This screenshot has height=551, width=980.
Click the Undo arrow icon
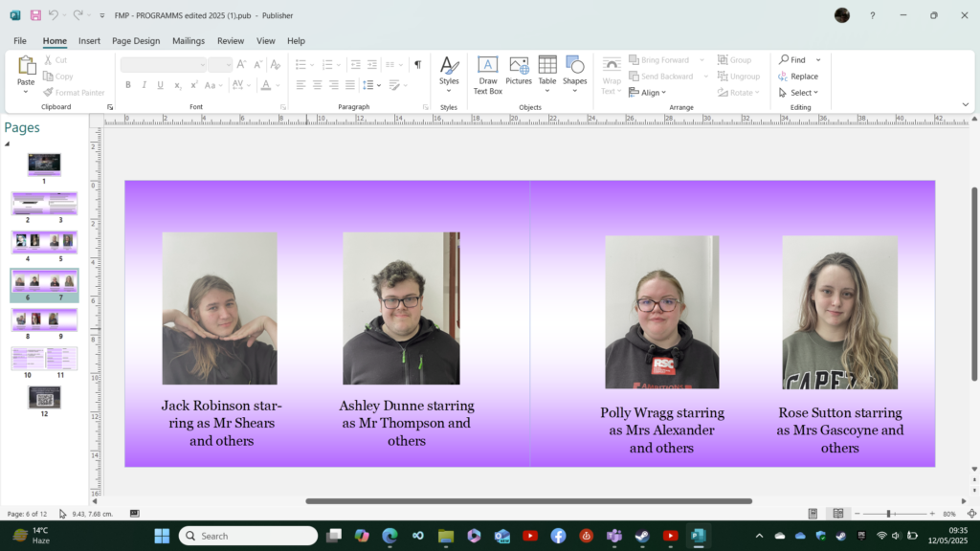coord(54,15)
